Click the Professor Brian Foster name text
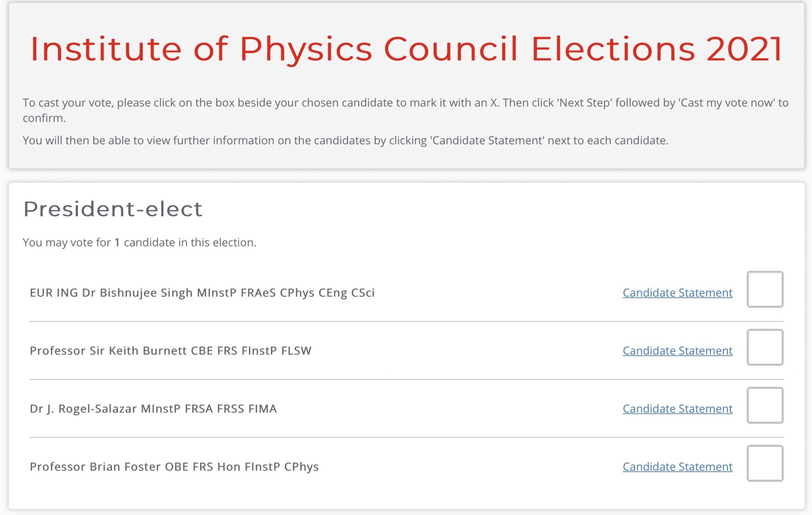 click(174, 467)
